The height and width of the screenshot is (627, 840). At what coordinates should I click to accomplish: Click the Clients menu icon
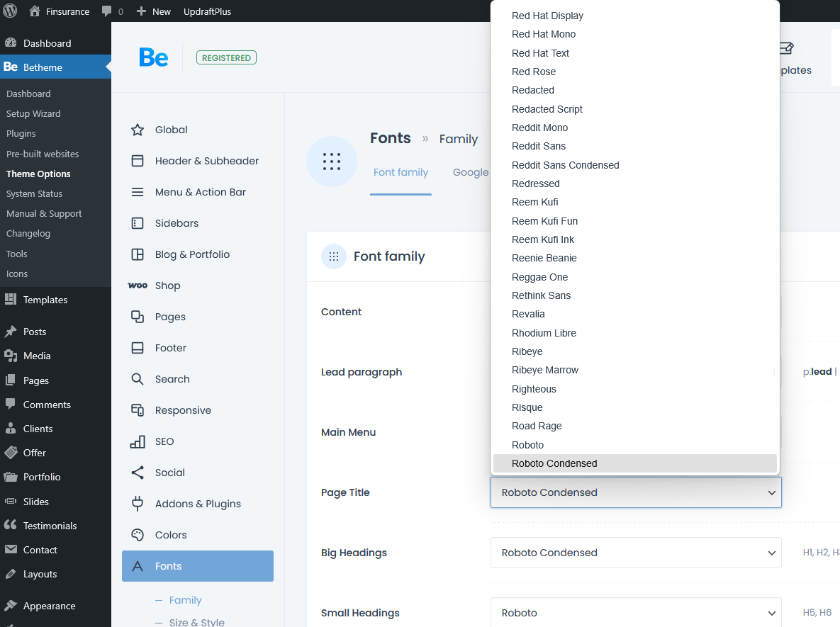click(10, 429)
